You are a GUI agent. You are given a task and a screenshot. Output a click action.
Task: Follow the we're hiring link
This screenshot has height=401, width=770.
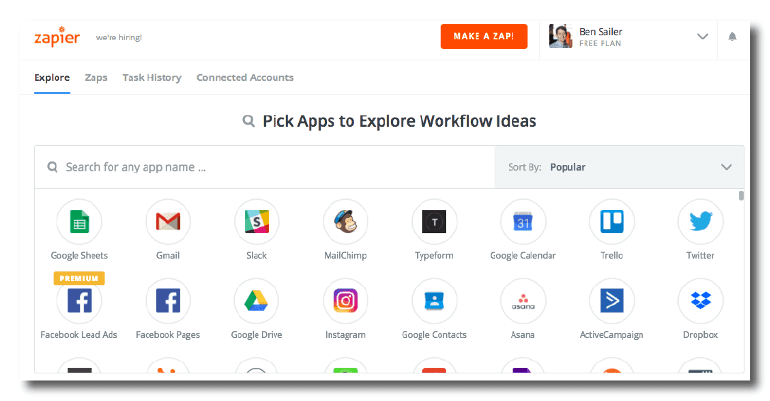tap(119, 37)
